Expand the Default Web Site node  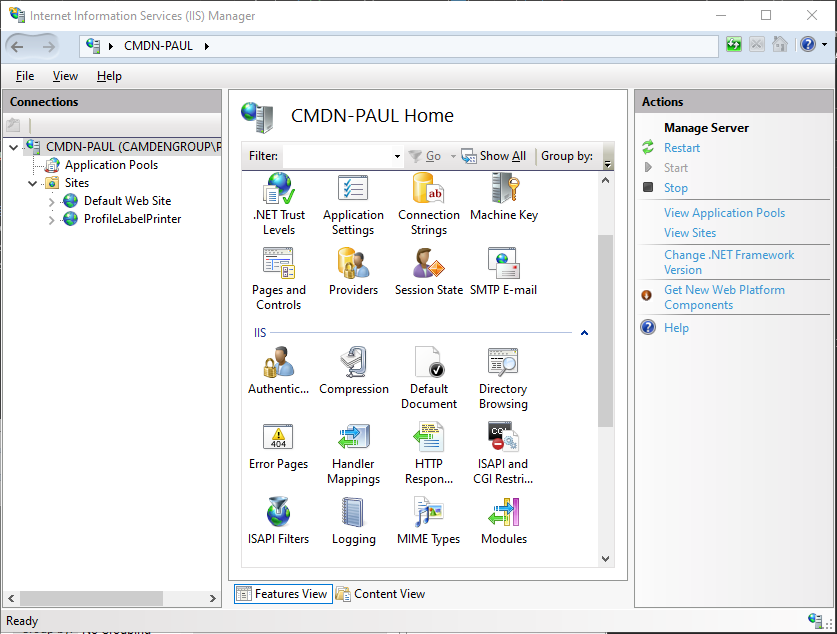click(52, 202)
